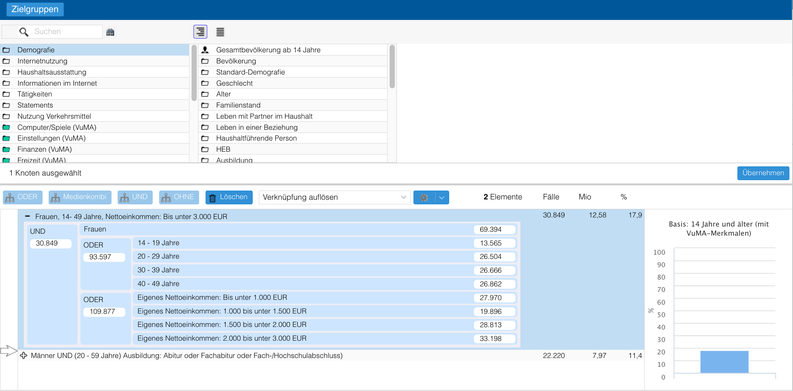Select Nettoeinkommen 1.000 bis unter 1.500 EUR
793x391 pixels.
(x=325, y=311)
